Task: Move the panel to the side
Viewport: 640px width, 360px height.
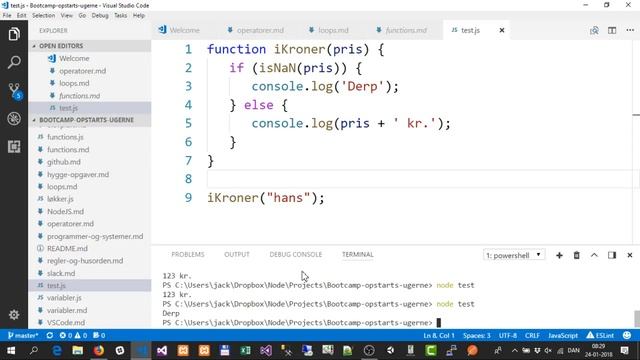Action: (x=612, y=255)
